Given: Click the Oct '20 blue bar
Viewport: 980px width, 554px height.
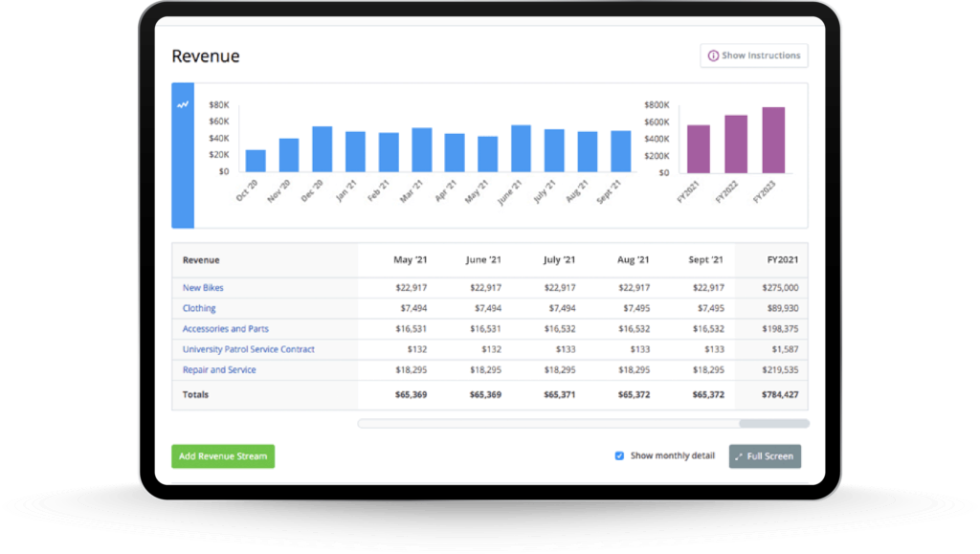Looking at the screenshot, I should 256,161.
